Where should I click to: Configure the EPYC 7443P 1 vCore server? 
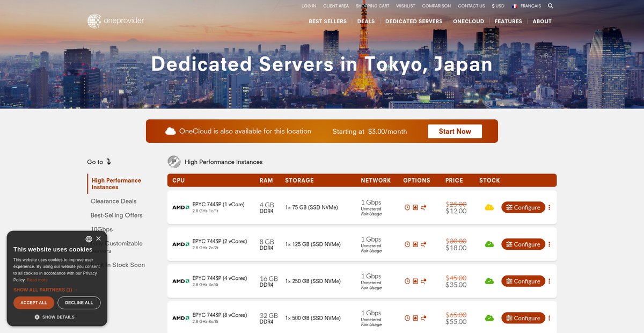coord(523,207)
